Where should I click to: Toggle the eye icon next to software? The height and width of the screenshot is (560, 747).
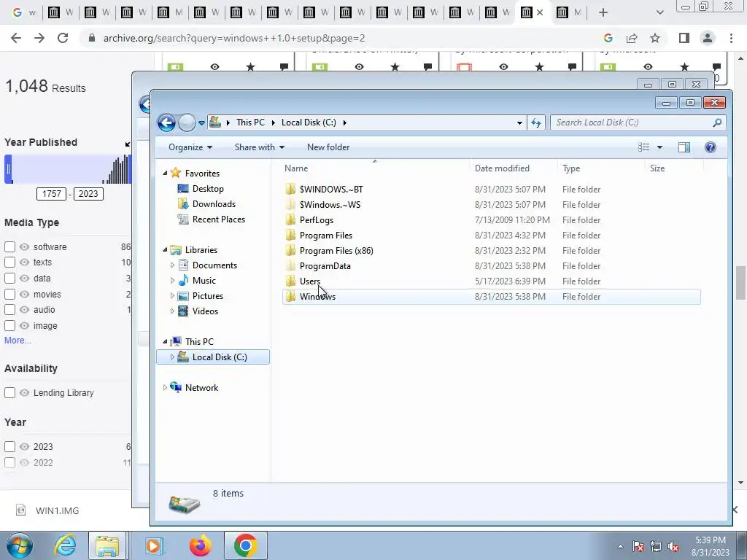[x=24, y=246]
